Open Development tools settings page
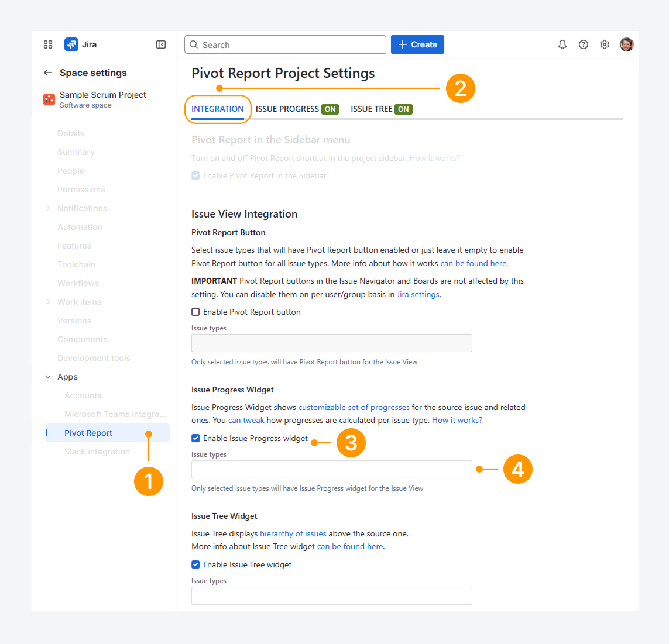Image resolution: width=669 pixels, height=644 pixels. point(94,358)
